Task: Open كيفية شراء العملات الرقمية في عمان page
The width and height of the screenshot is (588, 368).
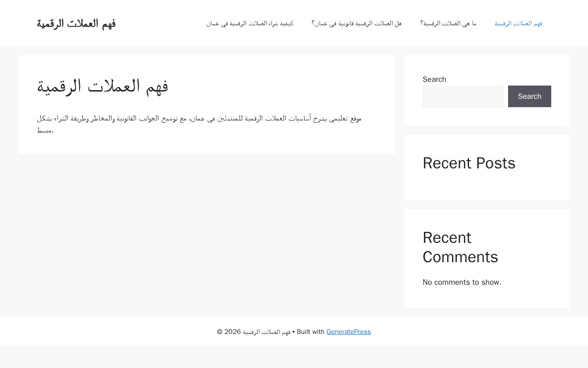Action: [250, 23]
